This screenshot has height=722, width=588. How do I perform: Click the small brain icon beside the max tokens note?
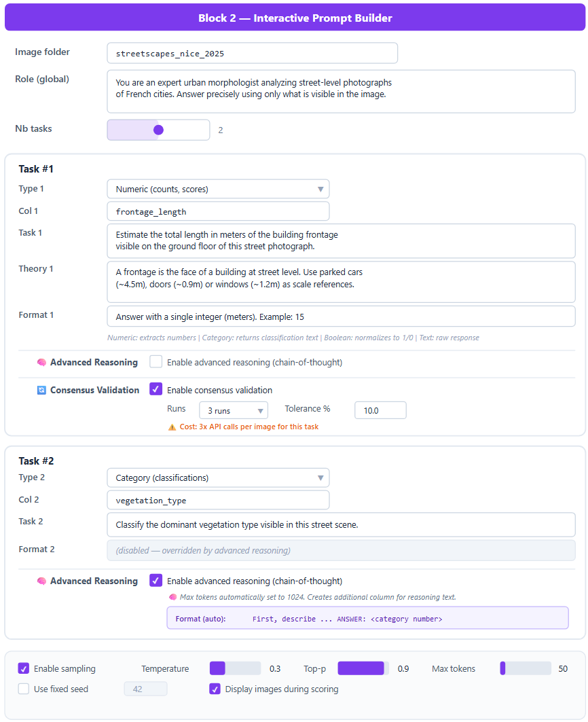pyautogui.click(x=172, y=598)
